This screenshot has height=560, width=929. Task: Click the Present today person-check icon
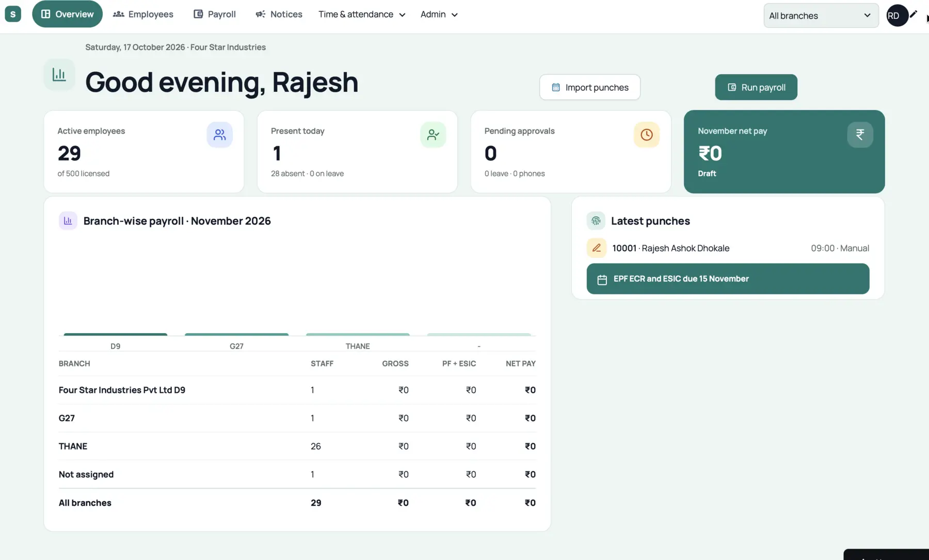[433, 135]
